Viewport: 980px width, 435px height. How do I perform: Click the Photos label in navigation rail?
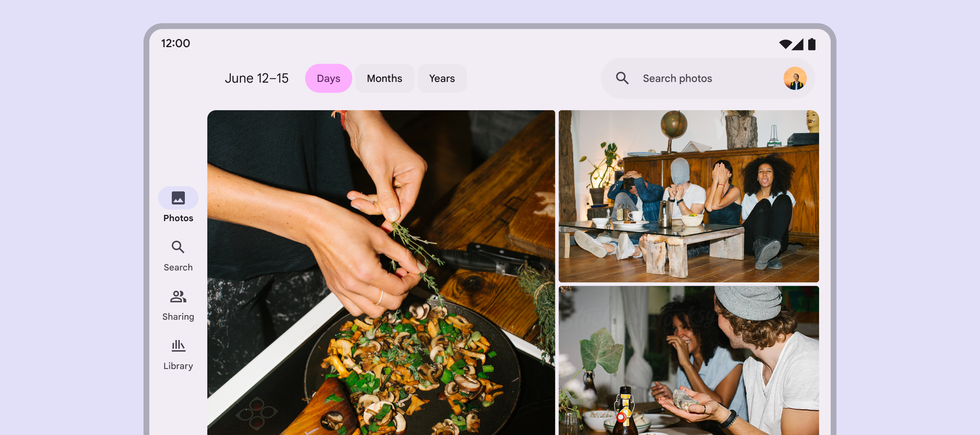pos(178,218)
